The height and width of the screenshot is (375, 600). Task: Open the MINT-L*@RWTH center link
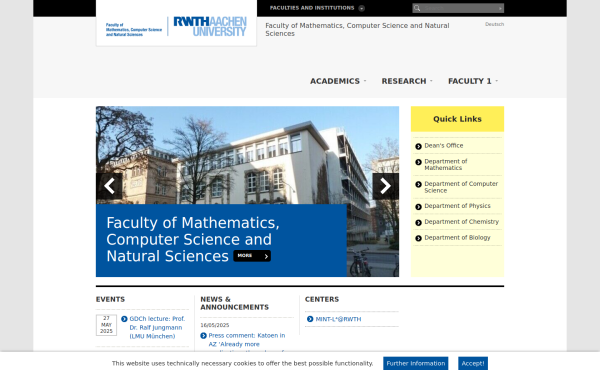tap(338, 319)
